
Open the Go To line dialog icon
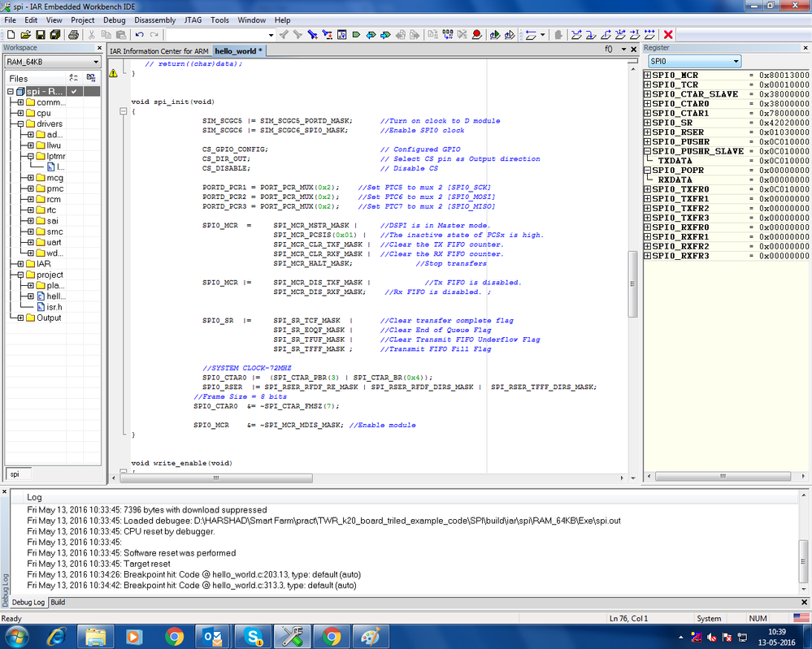pyautogui.click(x=341, y=35)
